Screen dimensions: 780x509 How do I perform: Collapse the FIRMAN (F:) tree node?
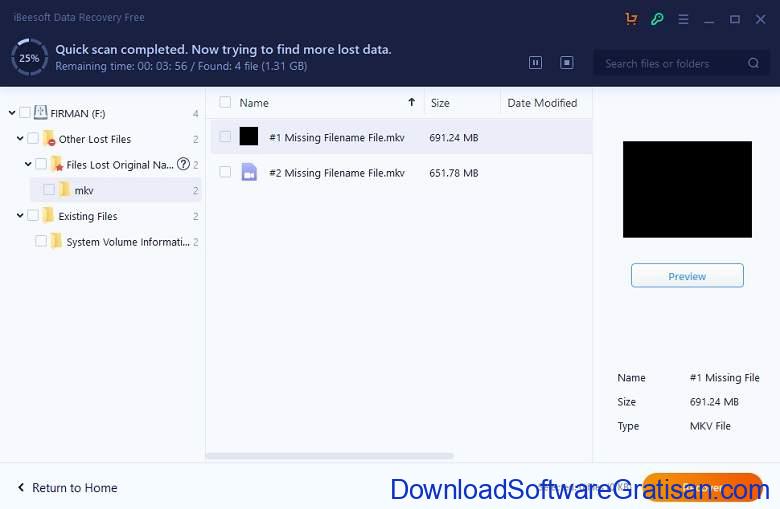click(12, 113)
